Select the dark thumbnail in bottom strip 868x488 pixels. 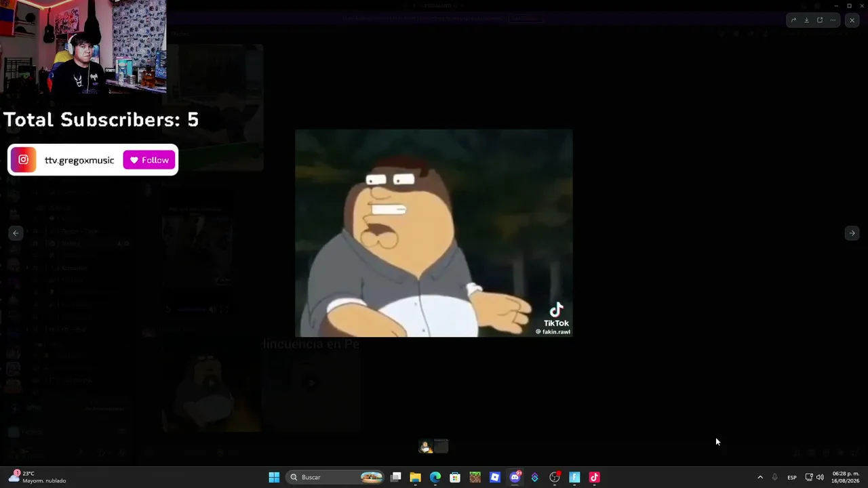(441, 447)
